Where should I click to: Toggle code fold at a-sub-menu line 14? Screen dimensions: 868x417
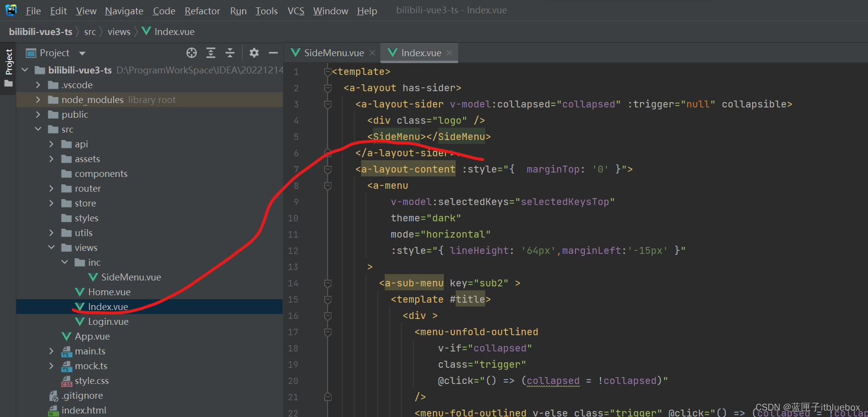pyautogui.click(x=328, y=283)
